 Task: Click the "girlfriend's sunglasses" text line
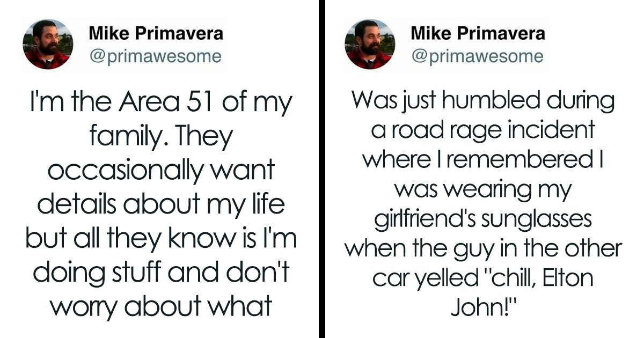pos(483,220)
